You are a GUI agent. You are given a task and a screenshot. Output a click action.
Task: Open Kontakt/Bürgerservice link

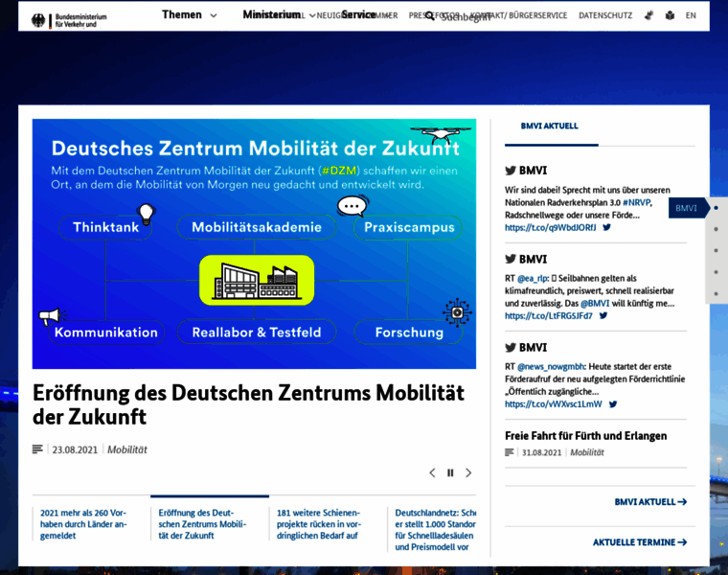(519, 15)
